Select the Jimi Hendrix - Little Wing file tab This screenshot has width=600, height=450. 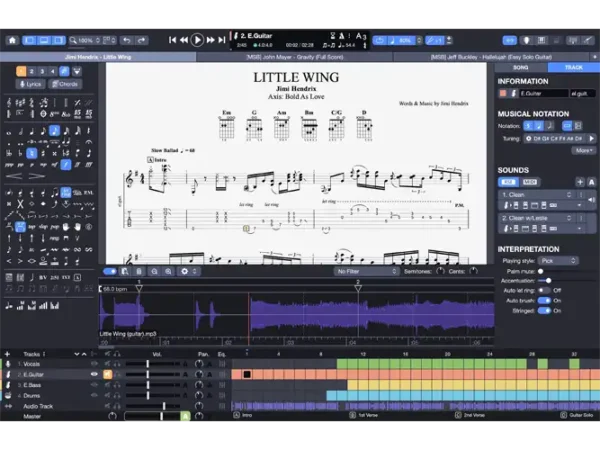pyautogui.click(x=98, y=57)
